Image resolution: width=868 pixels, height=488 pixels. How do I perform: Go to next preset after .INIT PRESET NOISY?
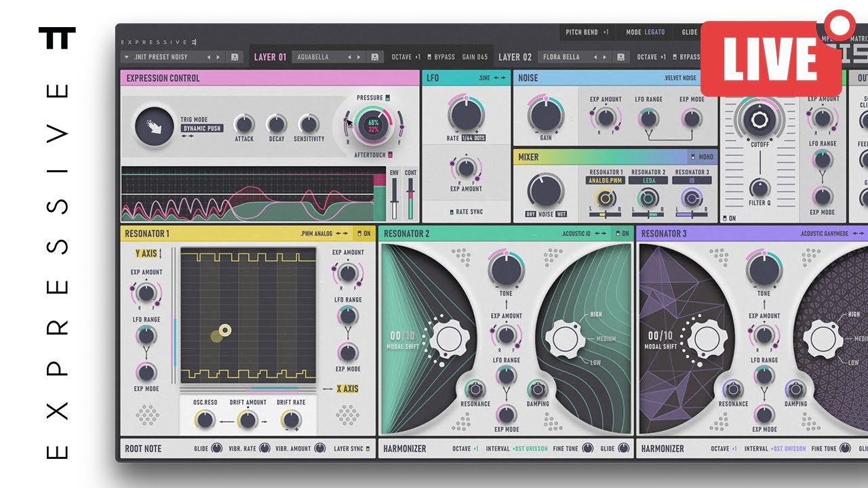tap(219, 57)
